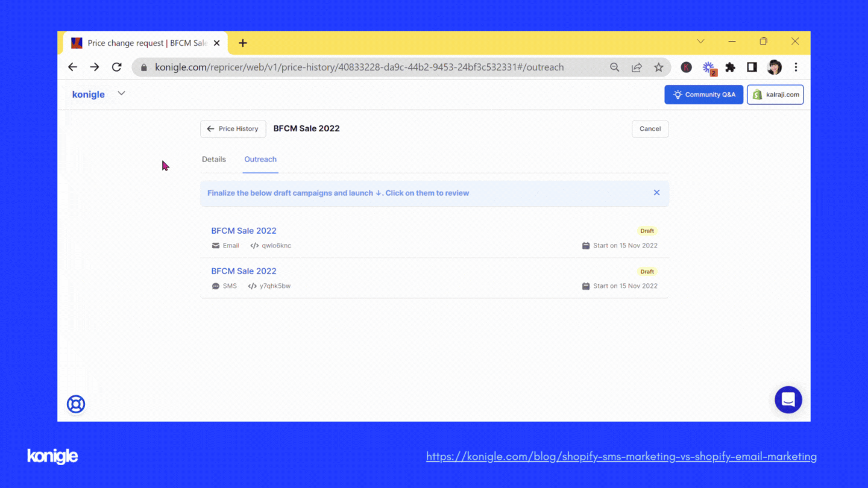Click the SMS chat bubble icon
Viewport: 868px width, 488px height.
[216, 286]
